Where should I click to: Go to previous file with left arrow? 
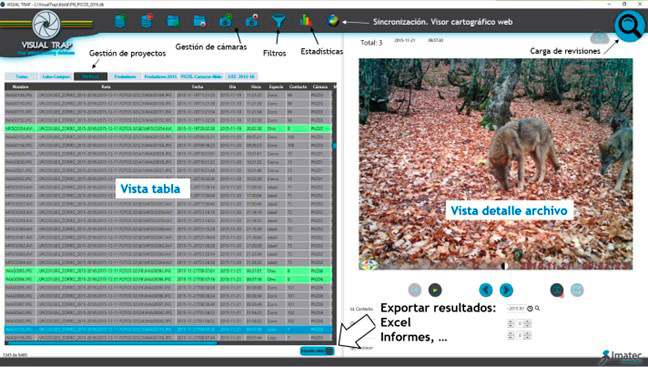click(486, 290)
